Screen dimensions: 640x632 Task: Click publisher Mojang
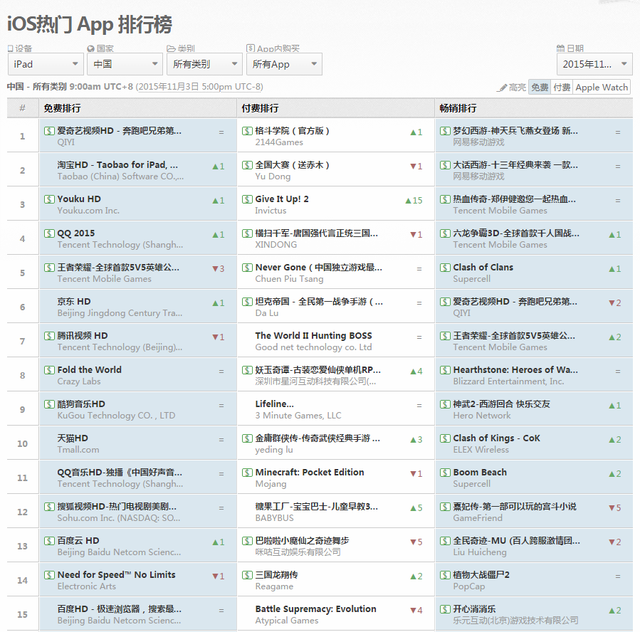[x=271, y=484]
